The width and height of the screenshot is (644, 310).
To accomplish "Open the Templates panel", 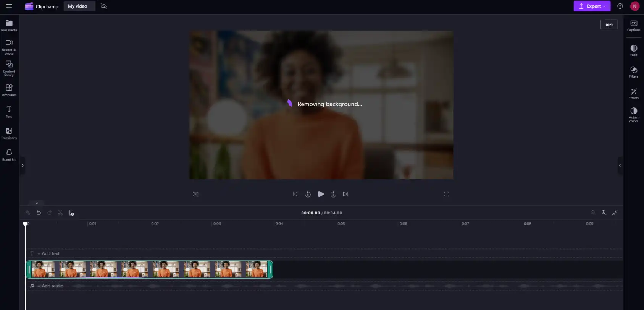I will click(9, 90).
